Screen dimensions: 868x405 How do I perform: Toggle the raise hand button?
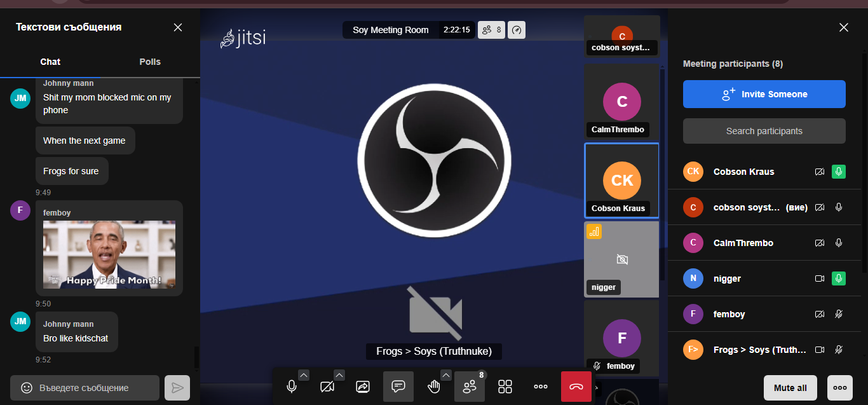tap(434, 387)
